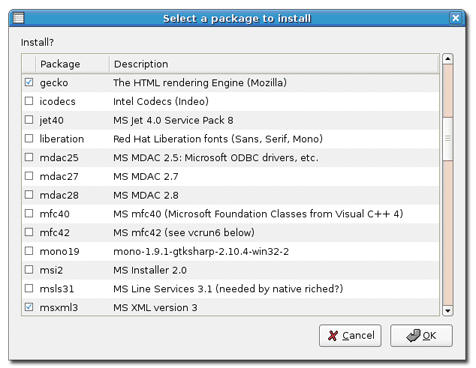Enable the msi2 checkbox

pyautogui.click(x=29, y=269)
